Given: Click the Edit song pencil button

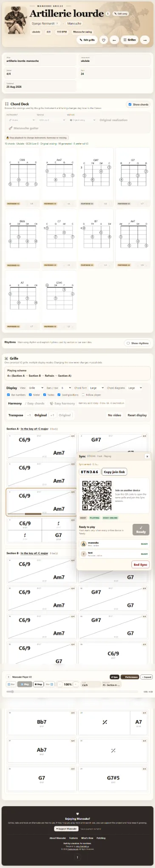Looking at the screenshot, I should [121, 14].
